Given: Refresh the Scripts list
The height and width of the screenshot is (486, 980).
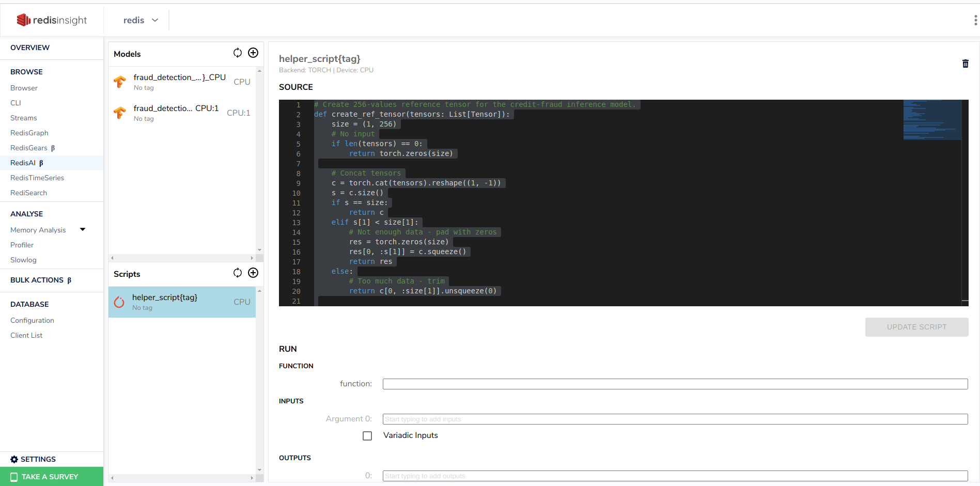Looking at the screenshot, I should (238, 273).
